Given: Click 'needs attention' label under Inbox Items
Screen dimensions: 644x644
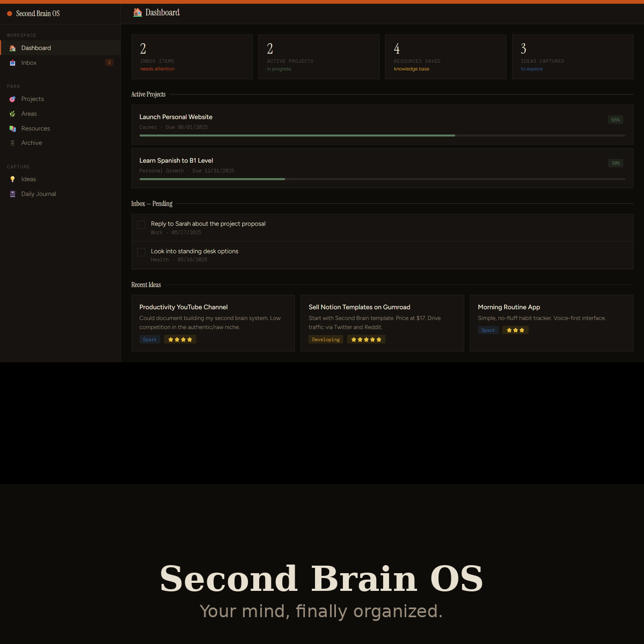Looking at the screenshot, I should point(157,69).
